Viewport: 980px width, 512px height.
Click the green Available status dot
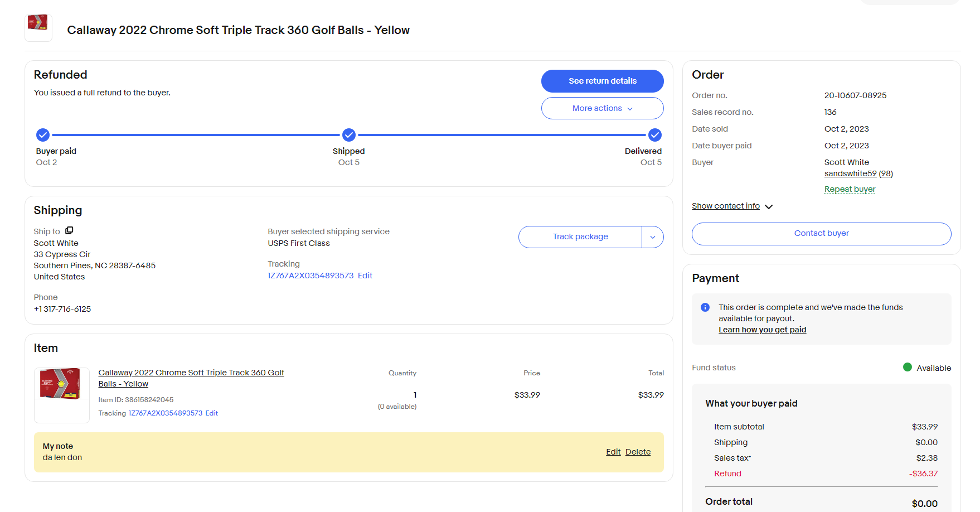tap(908, 367)
